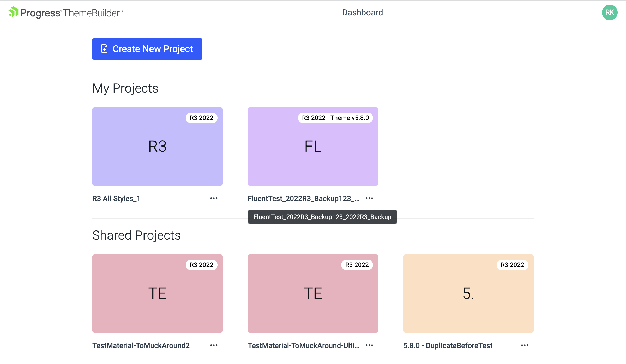626x364 pixels.
Task: Select the Dashboard tab
Action: 362,12
